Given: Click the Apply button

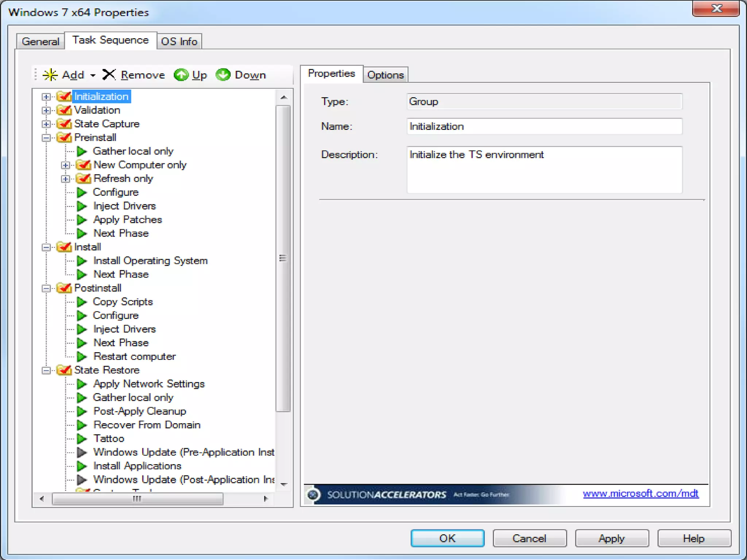Looking at the screenshot, I should (x=612, y=538).
